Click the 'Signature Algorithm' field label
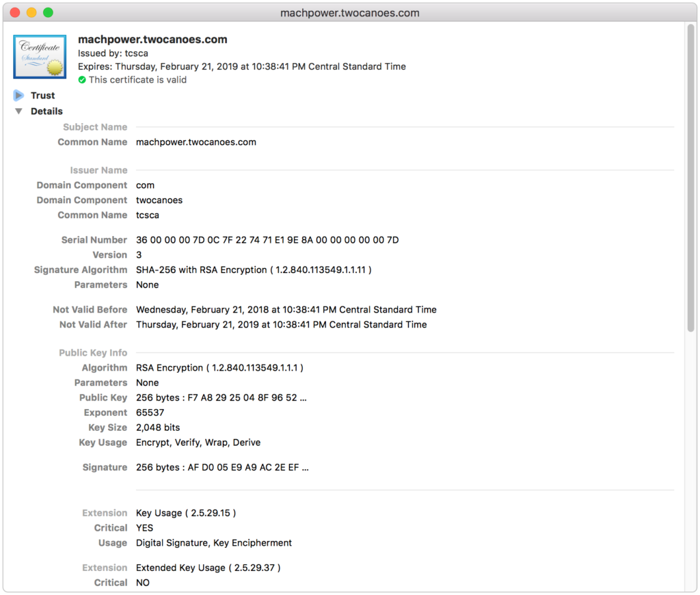 point(81,270)
